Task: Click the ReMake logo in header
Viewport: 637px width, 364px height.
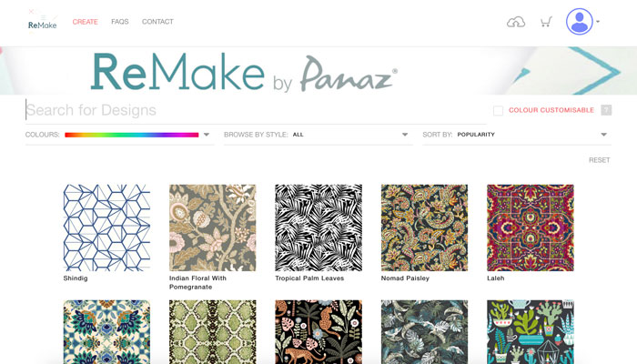Action: pos(42,22)
